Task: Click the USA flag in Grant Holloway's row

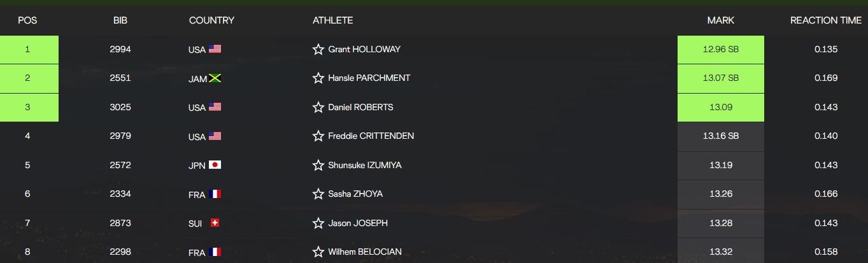Action: pos(215,49)
